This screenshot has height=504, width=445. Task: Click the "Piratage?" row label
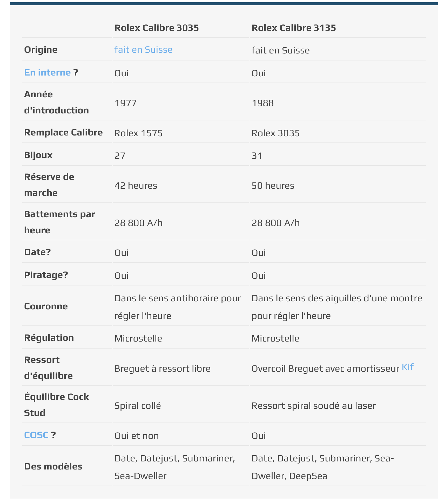point(46,275)
